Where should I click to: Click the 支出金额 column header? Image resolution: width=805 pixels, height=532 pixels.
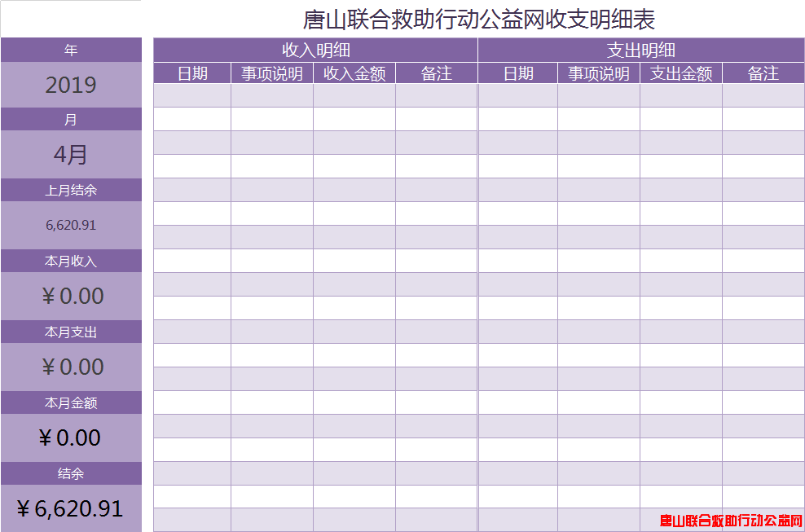coord(681,73)
